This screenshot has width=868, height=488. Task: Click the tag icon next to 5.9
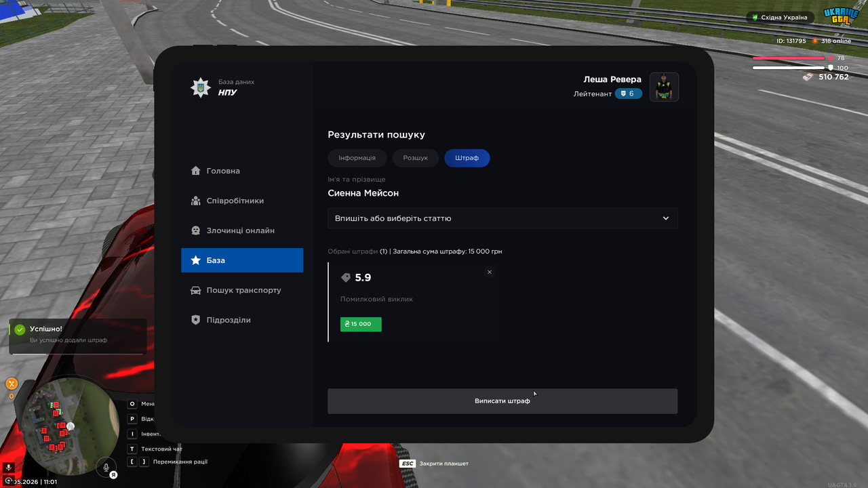(x=346, y=277)
